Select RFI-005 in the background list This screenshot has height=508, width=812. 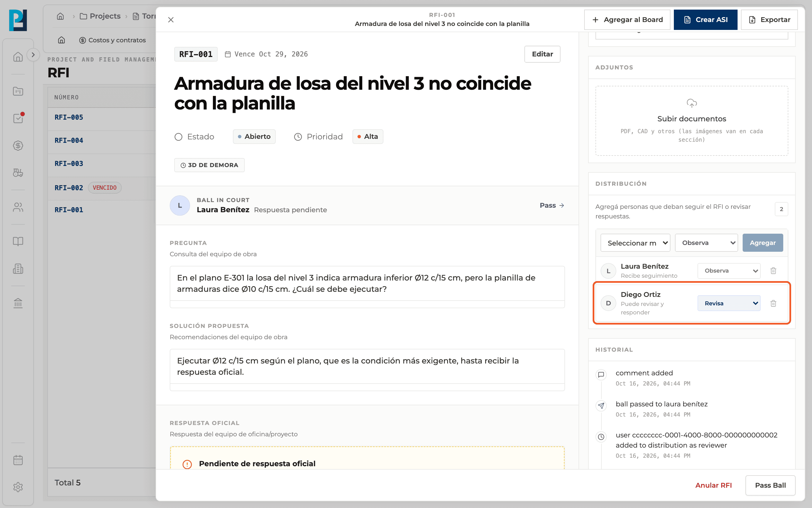(69, 118)
